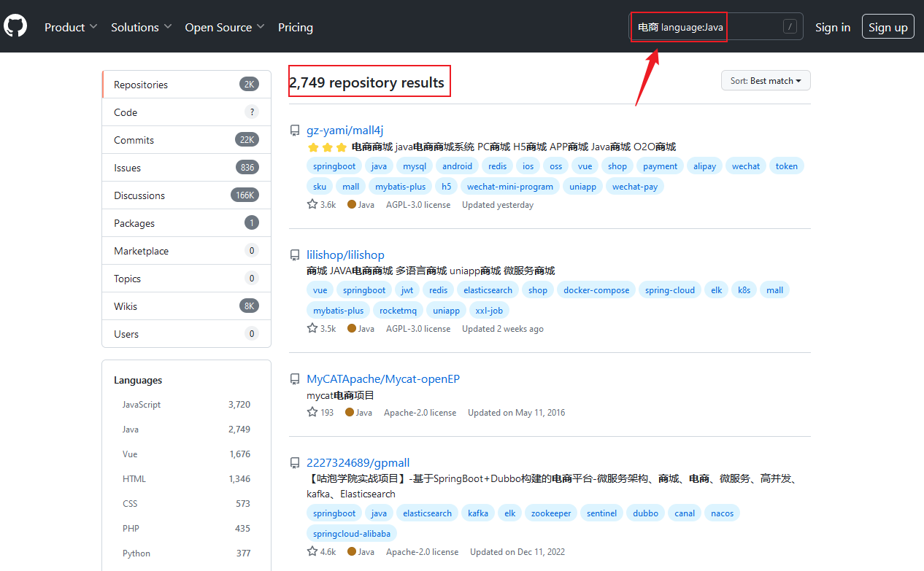Select Issues results category
Image resolution: width=924 pixels, height=571 pixels.
coord(187,168)
